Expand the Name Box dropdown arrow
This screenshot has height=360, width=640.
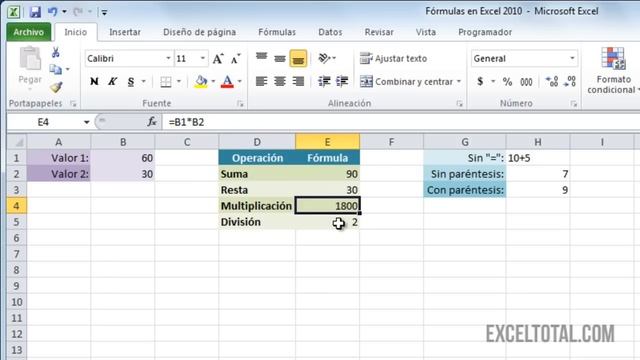coord(87,122)
